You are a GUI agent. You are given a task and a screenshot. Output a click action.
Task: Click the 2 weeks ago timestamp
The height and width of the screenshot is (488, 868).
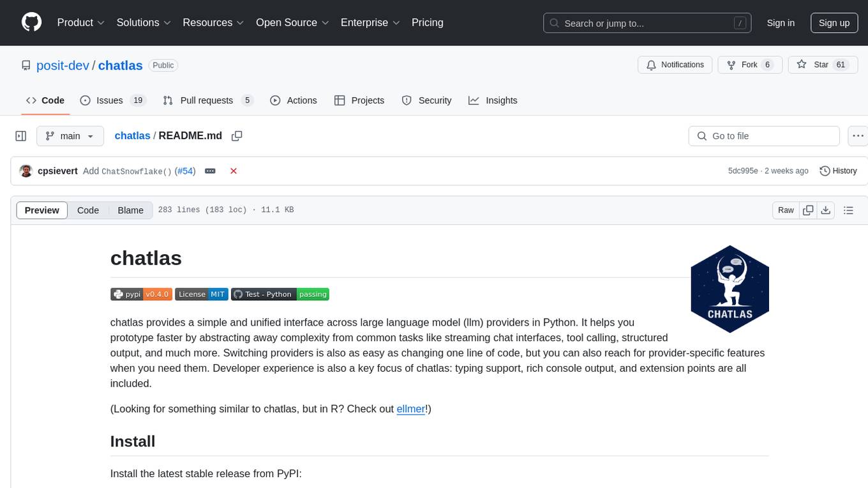[786, 171]
